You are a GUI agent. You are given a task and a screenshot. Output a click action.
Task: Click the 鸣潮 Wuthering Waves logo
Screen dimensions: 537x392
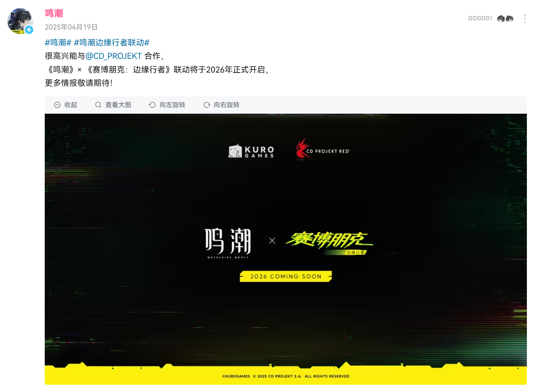(x=227, y=243)
